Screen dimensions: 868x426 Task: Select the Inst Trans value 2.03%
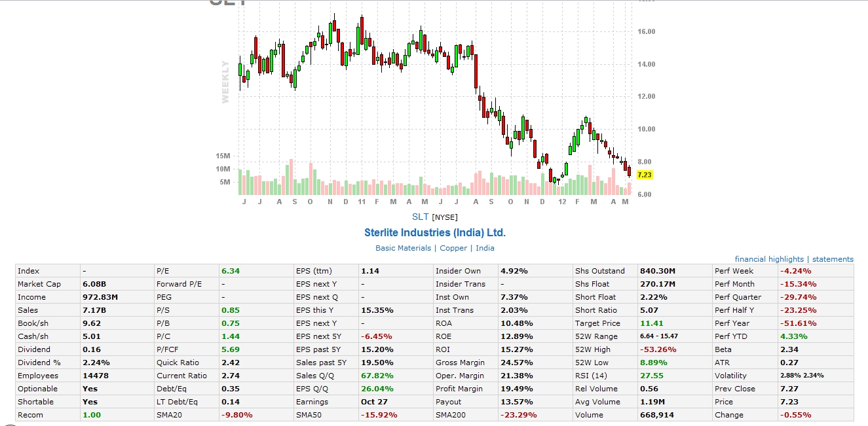[514, 310]
